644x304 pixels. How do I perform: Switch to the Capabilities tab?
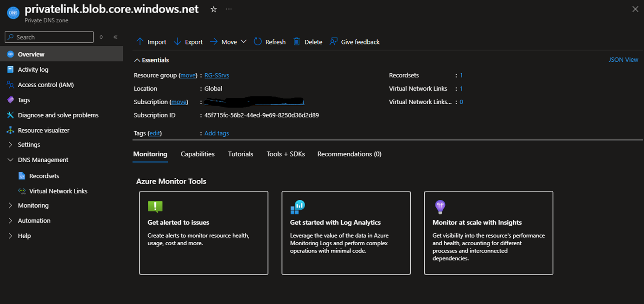pyautogui.click(x=198, y=154)
